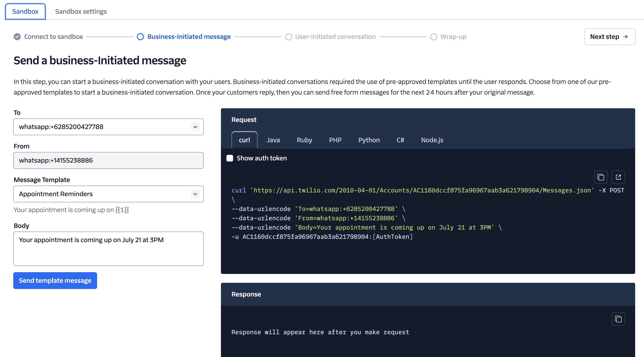Open the To recipient dropdown
Viewport: 644px width, 357px height.
[195, 127]
